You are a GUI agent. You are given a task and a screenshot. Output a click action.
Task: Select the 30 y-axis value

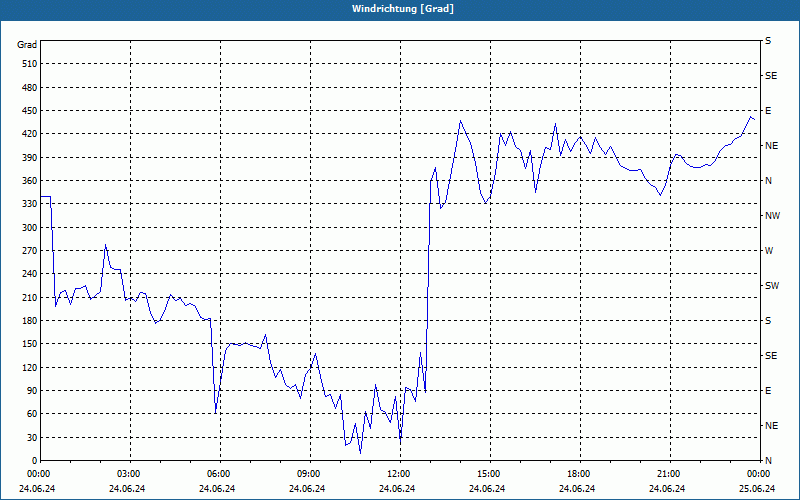[x=32, y=438]
